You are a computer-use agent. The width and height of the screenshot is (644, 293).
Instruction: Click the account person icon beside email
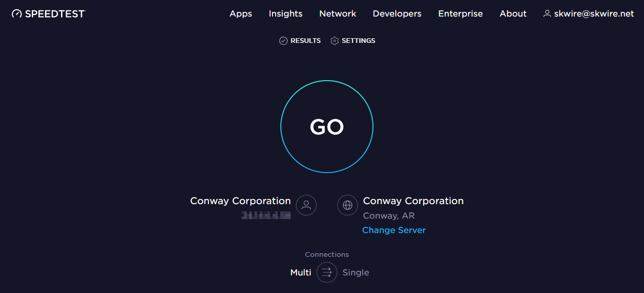[547, 14]
